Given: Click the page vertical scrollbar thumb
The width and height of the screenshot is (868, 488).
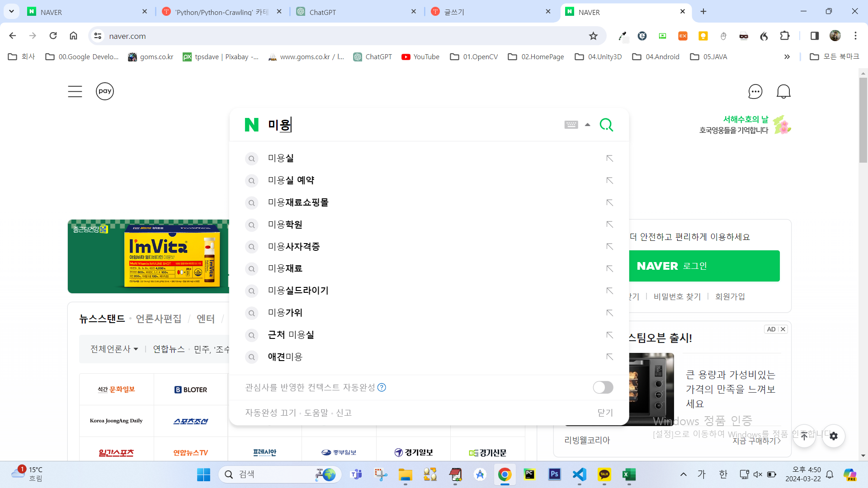Looking at the screenshot, I should point(863,120).
